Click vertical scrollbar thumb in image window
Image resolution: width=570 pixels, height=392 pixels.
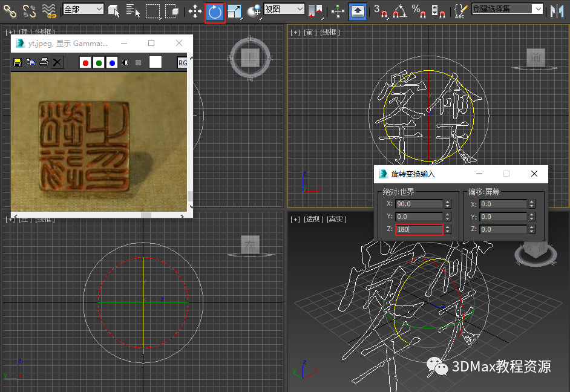point(190,196)
